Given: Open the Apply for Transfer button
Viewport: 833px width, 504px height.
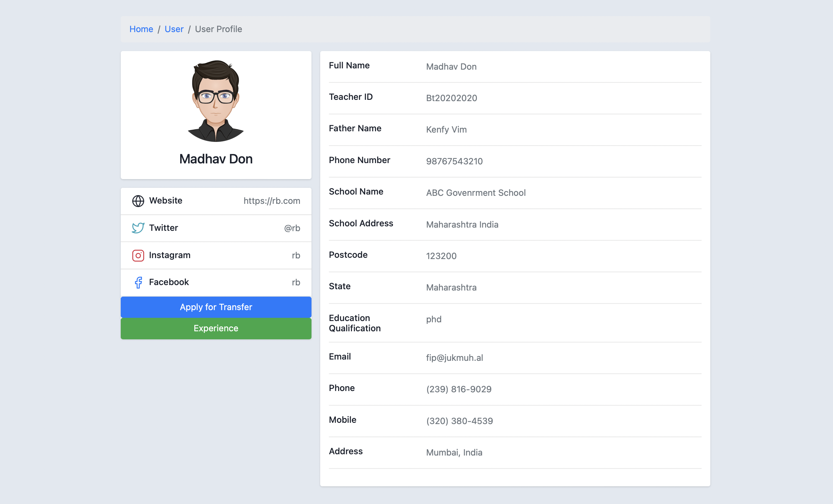Looking at the screenshot, I should 216,307.
